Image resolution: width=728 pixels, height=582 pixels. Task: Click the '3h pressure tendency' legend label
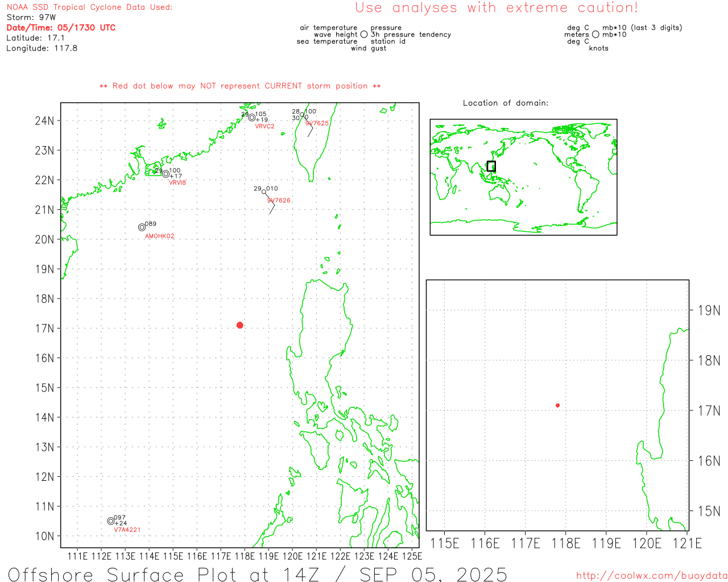coord(411,35)
